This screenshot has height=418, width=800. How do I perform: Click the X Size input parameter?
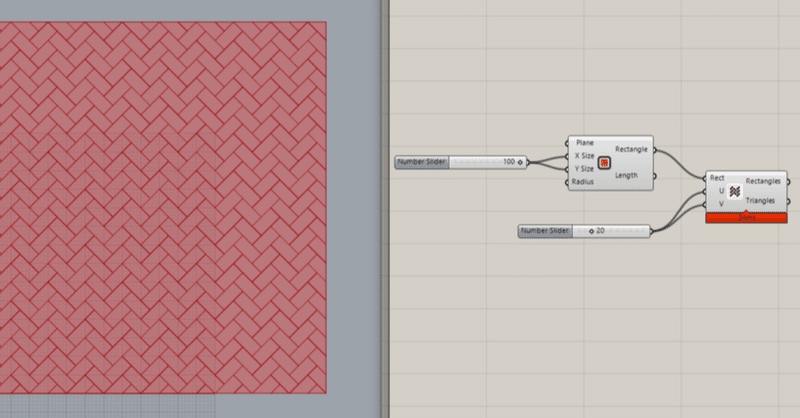pyautogui.click(x=585, y=156)
